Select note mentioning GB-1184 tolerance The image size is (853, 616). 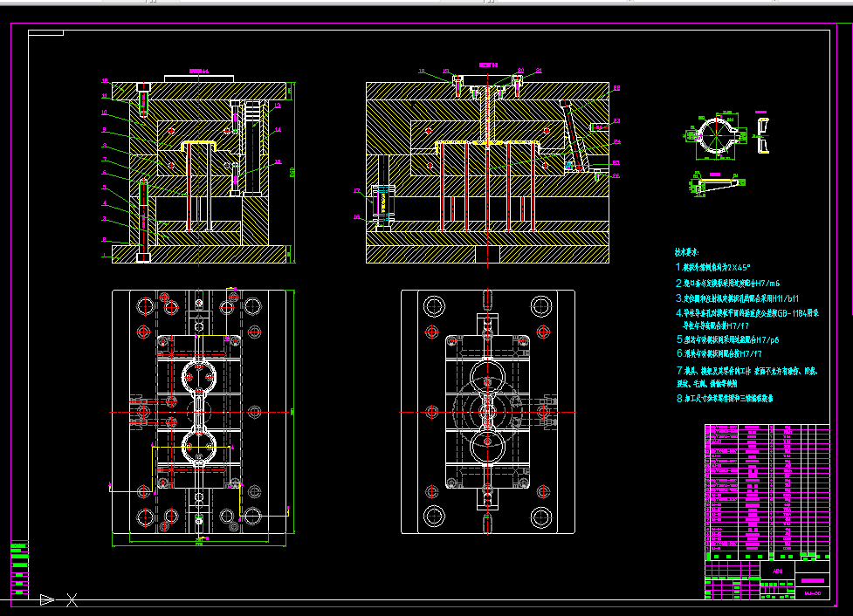pyautogui.click(x=747, y=319)
